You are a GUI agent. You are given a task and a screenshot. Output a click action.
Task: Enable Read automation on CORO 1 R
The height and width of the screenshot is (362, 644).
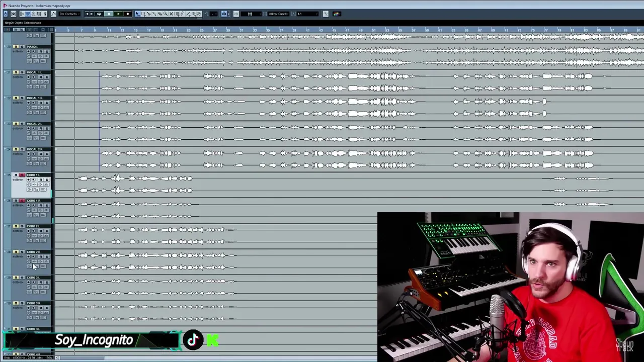pos(41,205)
